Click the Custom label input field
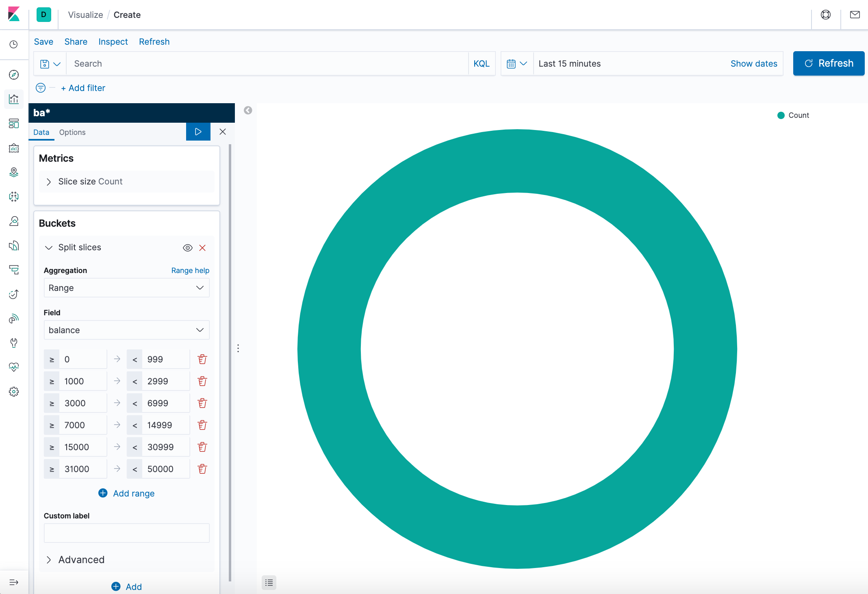This screenshot has width=868, height=594. pyautogui.click(x=127, y=533)
